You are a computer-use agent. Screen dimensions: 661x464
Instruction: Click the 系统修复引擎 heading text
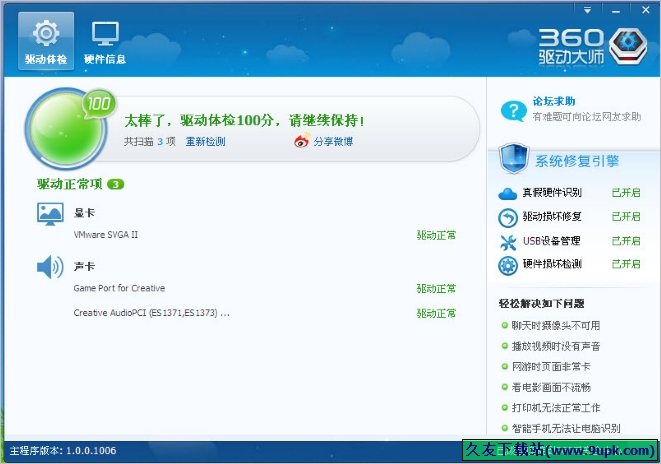(577, 161)
